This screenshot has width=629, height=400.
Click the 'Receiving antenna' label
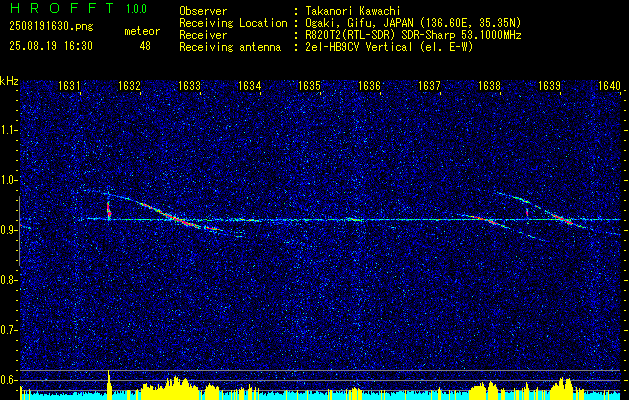(230, 47)
